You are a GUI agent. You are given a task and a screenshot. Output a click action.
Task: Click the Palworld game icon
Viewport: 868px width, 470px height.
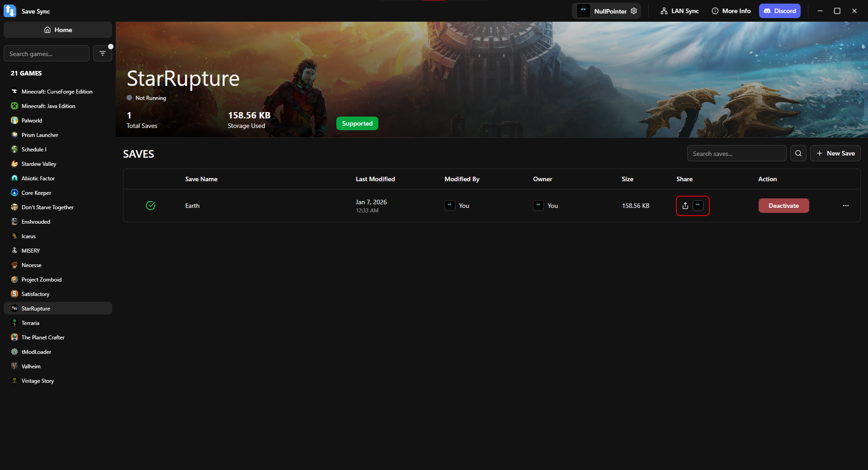click(x=14, y=120)
